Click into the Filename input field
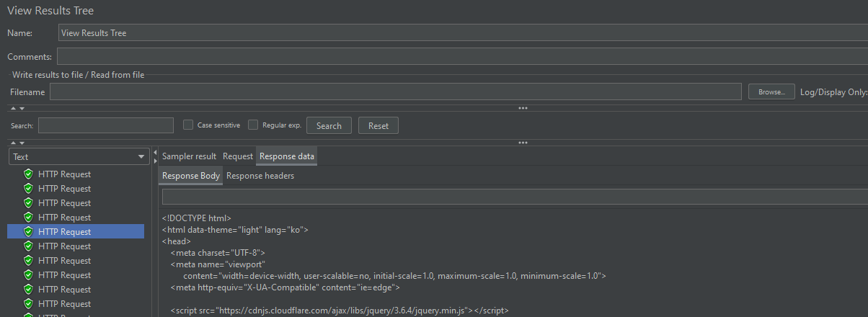 [395, 91]
